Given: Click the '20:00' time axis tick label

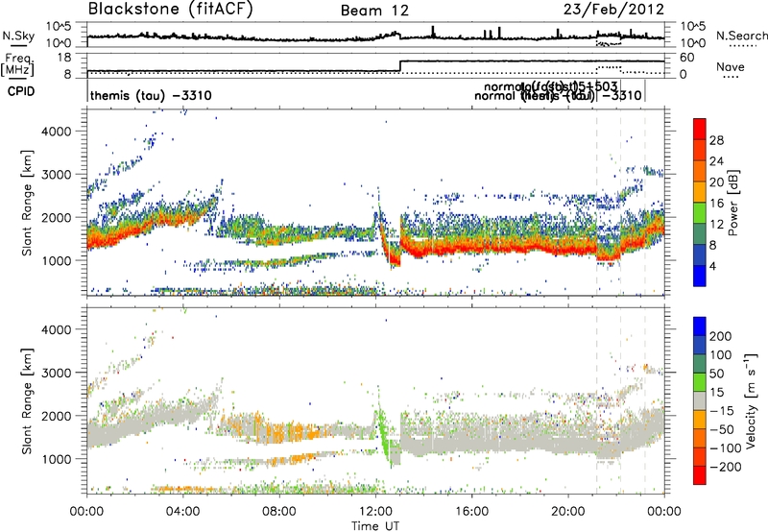Looking at the screenshot, I should (x=568, y=512).
